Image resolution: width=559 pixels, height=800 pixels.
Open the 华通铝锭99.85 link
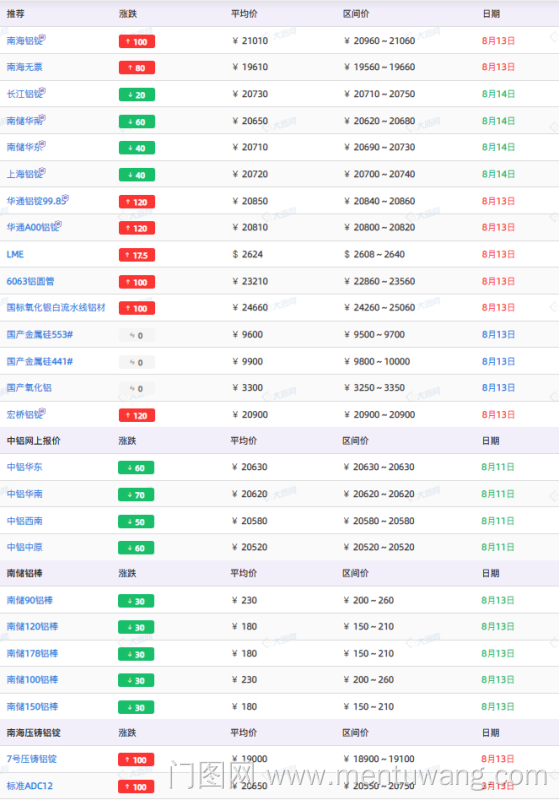[37, 201]
